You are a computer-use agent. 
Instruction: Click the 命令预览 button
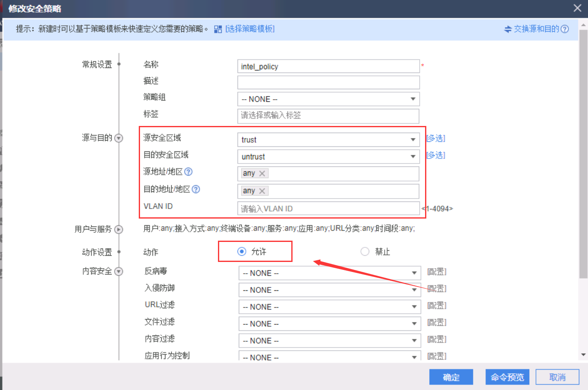coord(507,377)
